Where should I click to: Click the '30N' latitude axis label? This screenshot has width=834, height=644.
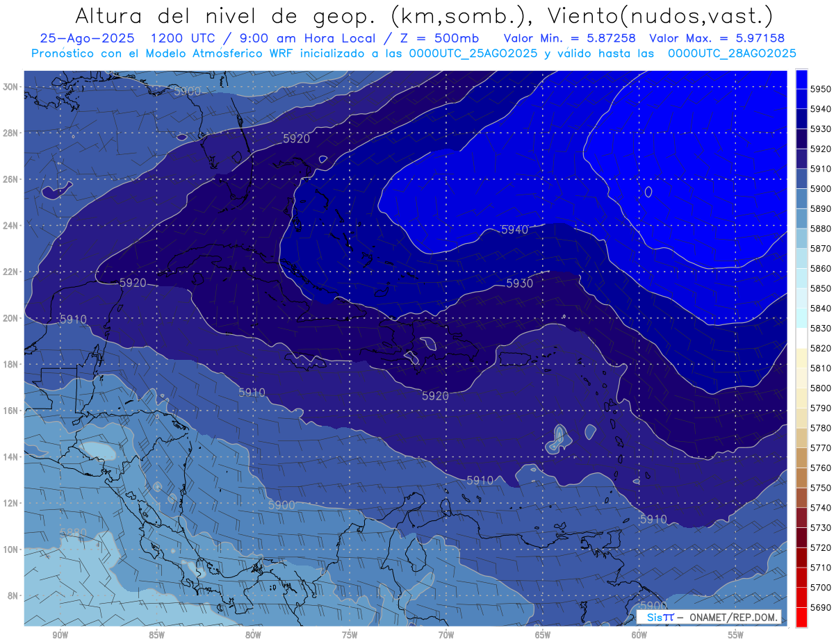click(10, 87)
